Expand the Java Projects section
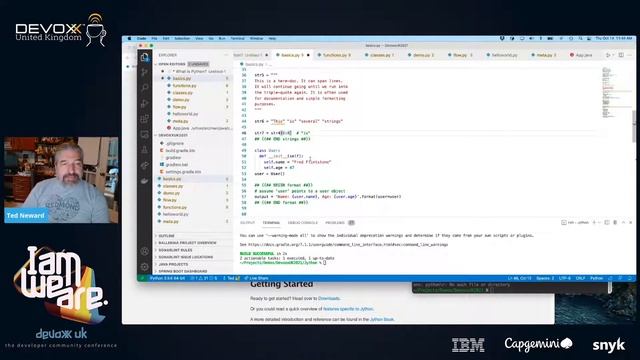The width and height of the screenshot is (640, 360). pos(173,264)
